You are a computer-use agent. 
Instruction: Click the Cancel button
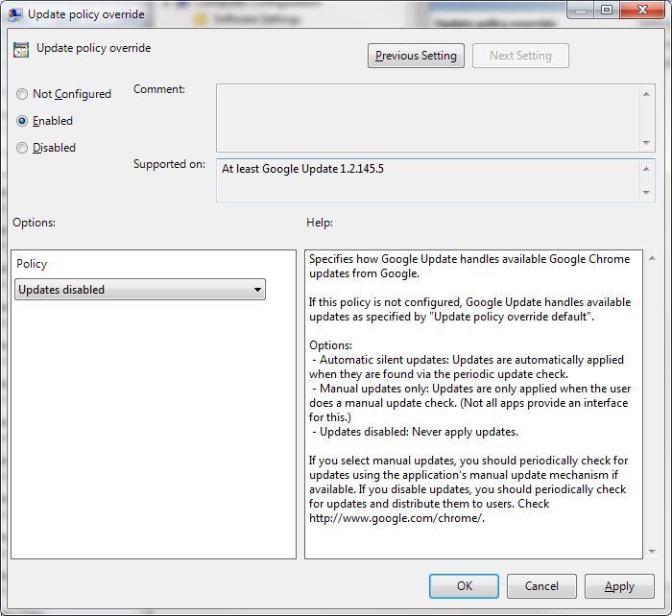point(541,586)
